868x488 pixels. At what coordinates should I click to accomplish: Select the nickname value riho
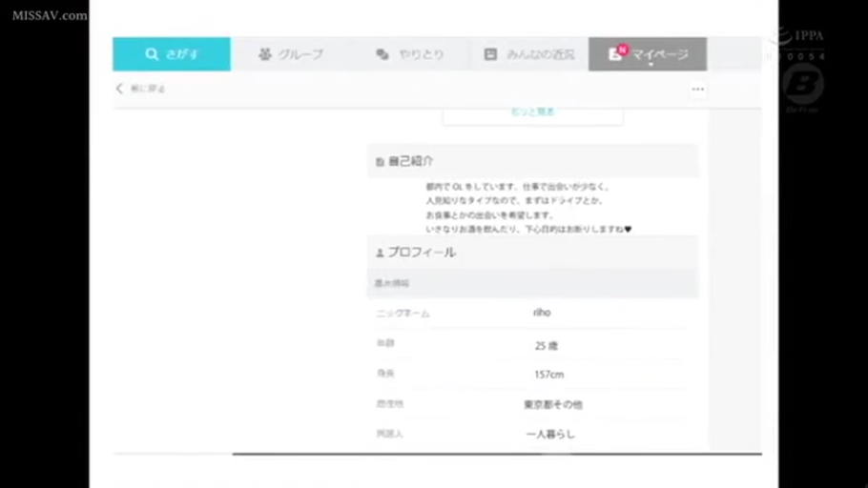542,313
